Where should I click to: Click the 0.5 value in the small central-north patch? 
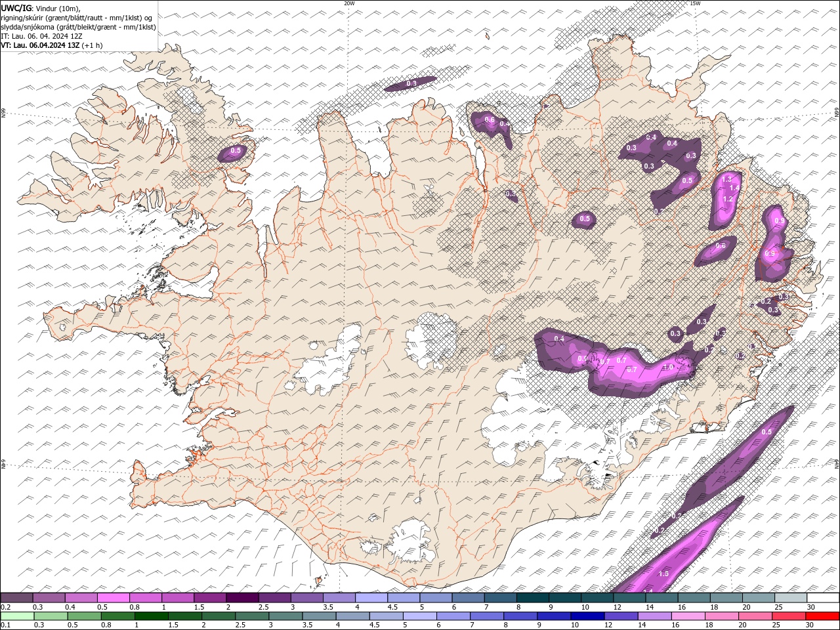click(x=585, y=219)
